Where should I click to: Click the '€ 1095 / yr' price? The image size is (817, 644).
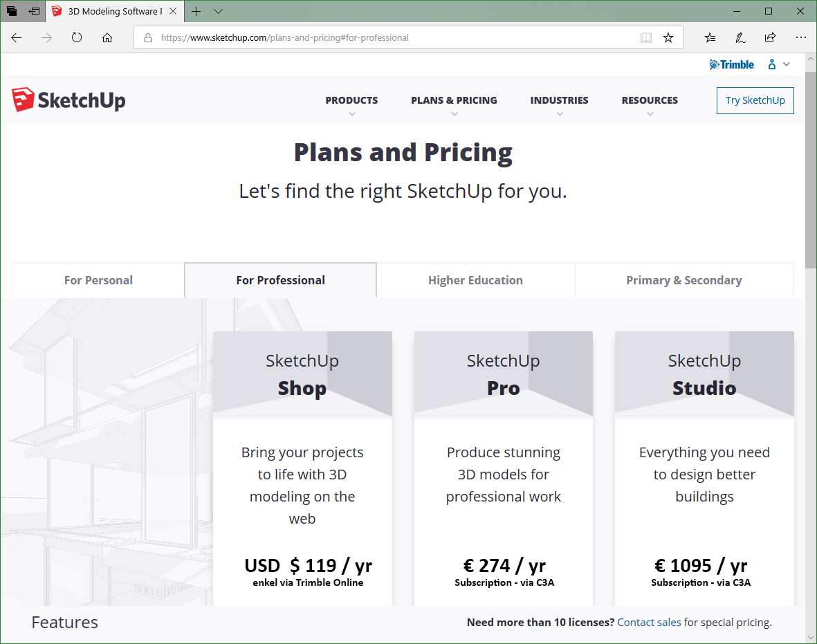pyautogui.click(x=701, y=565)
